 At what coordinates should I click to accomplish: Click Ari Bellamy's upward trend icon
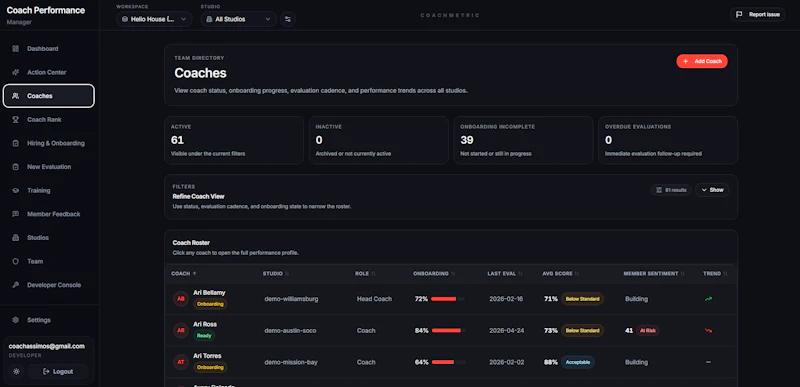(x=708, y=299)
